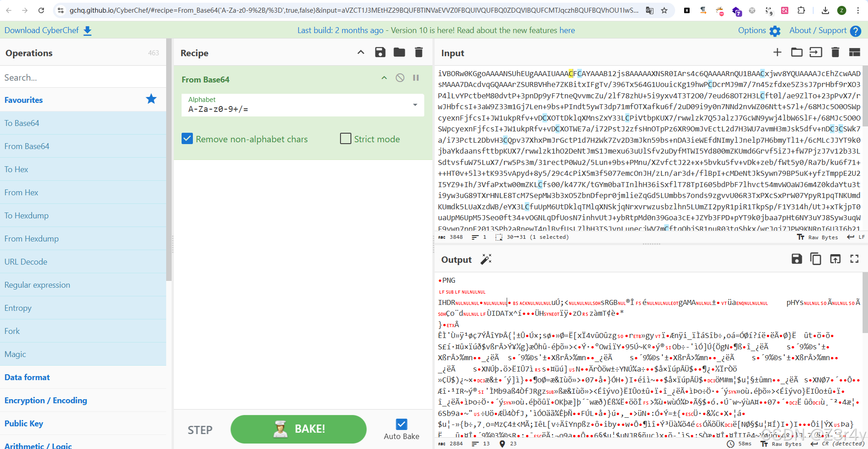The width and height of the screenshot is (868, 449).
Task: Select Magic operation
Action: 83,354
